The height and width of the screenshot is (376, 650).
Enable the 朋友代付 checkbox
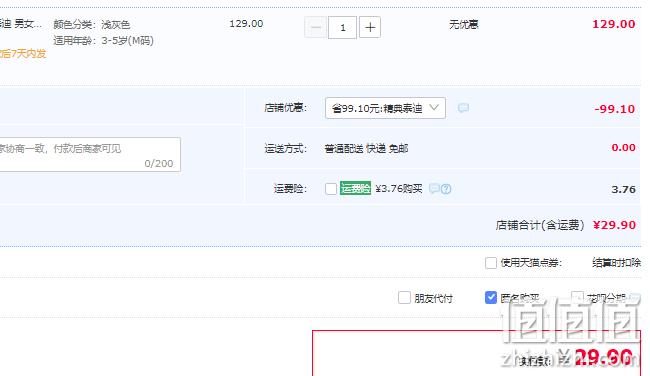tap(404, 298)
